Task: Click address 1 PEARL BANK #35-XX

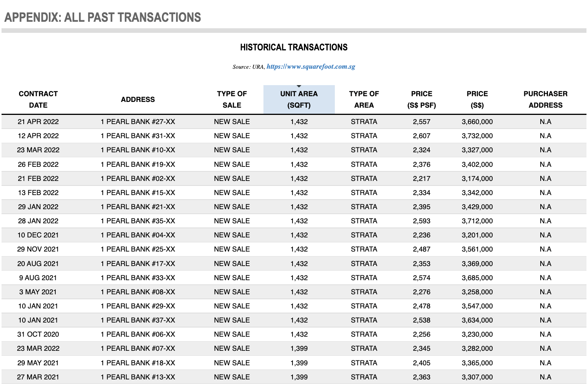Action: coord(138,221)
